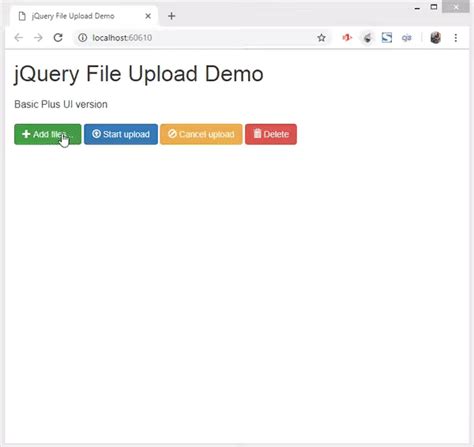Bookmark this page with the star icon
Viewport: 474px width, 447px height.
[x=321, y=38]
